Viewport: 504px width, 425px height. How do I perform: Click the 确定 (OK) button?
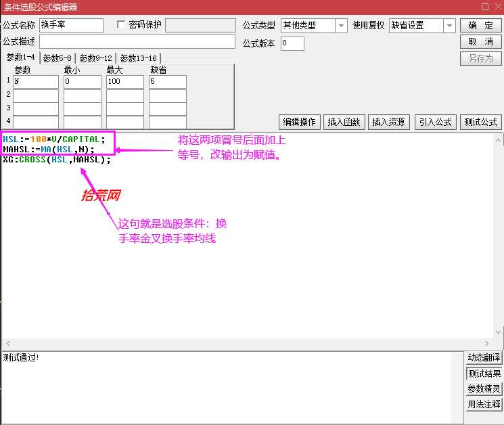pos(480,26)
